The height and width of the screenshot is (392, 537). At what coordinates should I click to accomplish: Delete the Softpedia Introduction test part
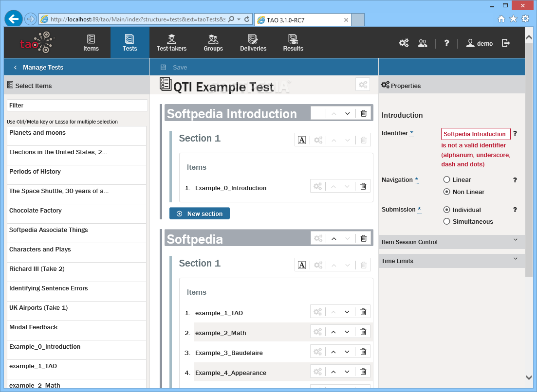(364, 113)
